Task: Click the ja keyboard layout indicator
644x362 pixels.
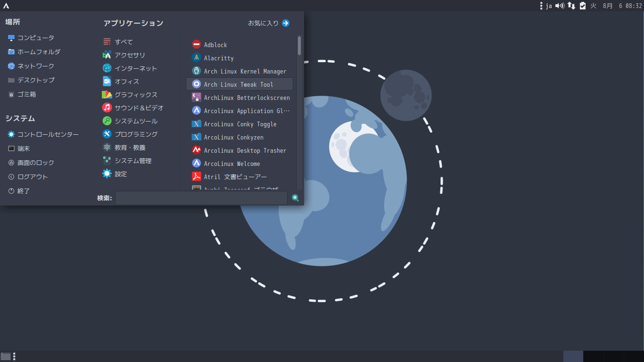Action: (x=549, y=6)
